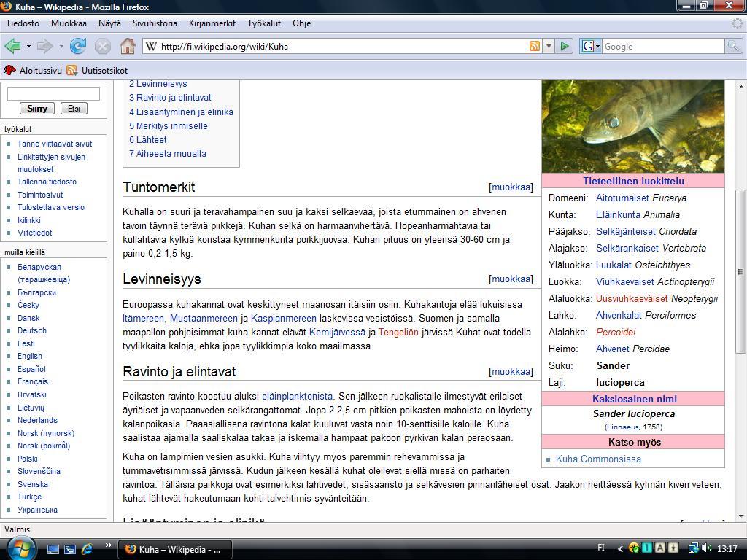Switch to Svenska language version
This screenshot has width=747, height=560.
[x=32, y=484]
